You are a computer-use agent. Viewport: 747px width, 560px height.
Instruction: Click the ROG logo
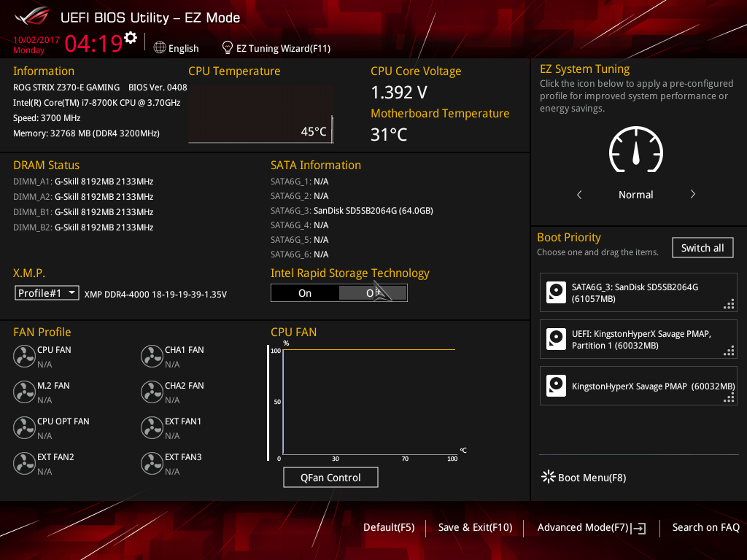click(32, 17)
